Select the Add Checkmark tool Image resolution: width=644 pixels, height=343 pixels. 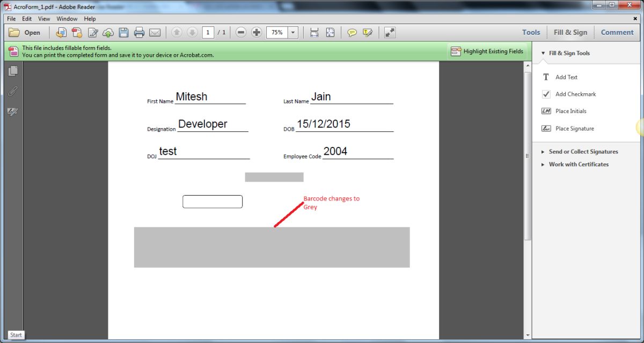pyautogui.click(x=569, y=94)
